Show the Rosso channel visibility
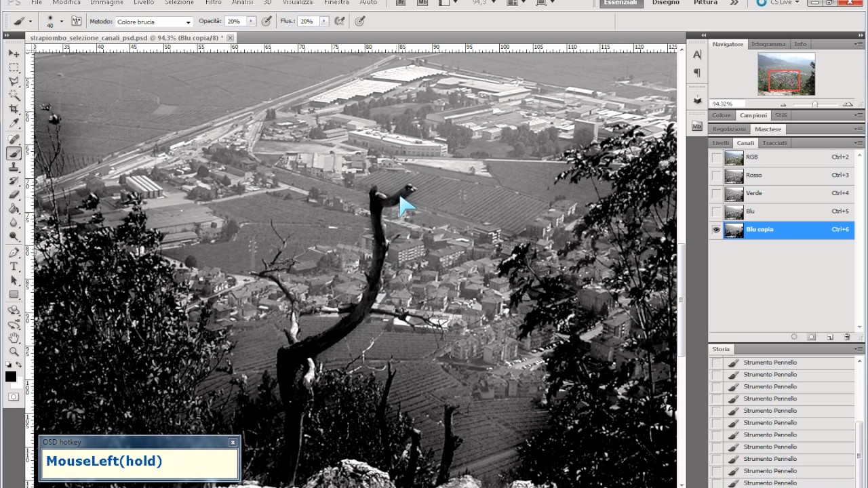This screenshot has width=868, height=488. (x=716, y=176)
